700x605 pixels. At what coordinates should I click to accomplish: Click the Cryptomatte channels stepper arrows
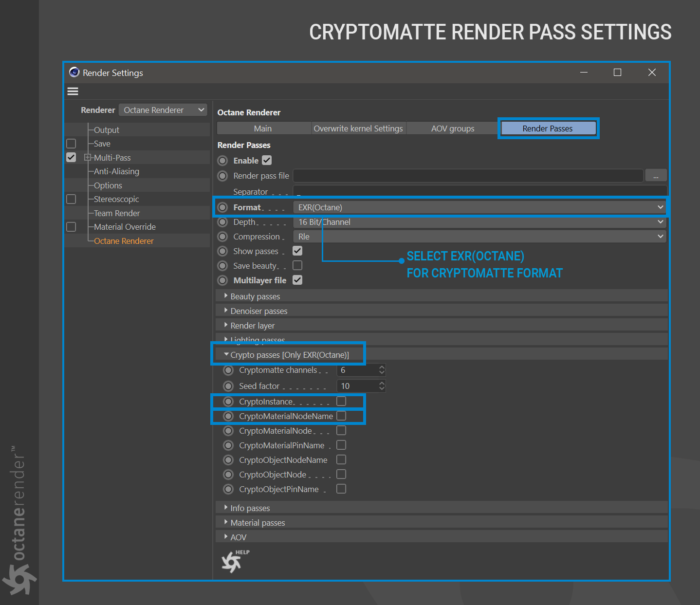[382, 370]
